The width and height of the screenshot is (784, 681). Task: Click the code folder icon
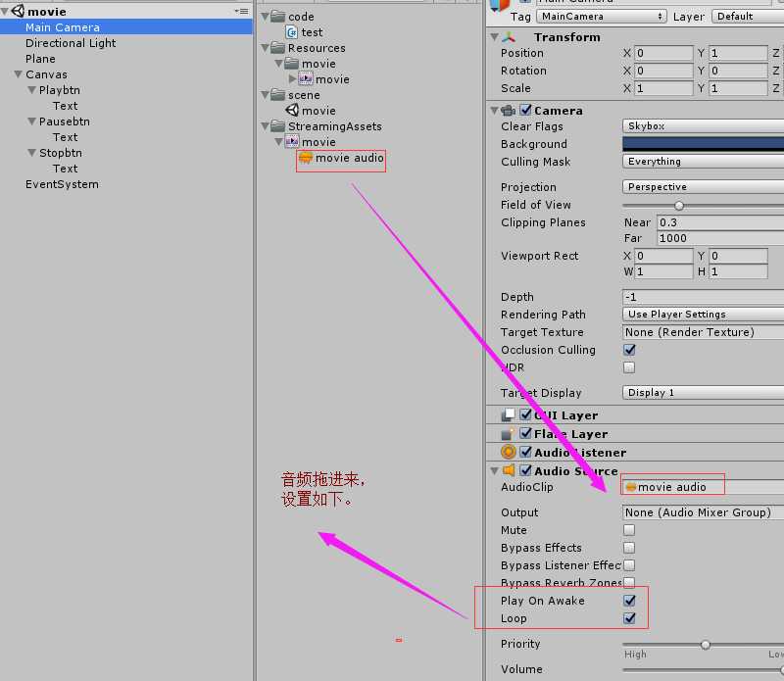[x=277, y=17]
